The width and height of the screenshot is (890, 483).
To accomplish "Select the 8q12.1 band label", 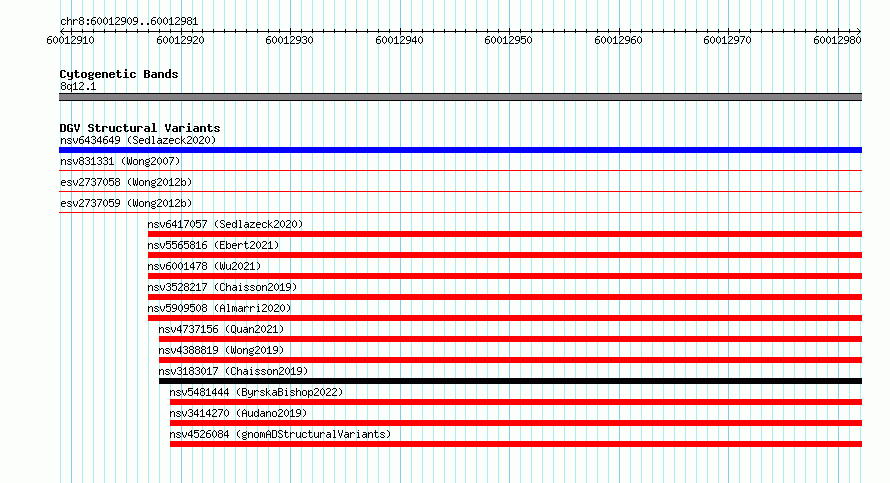I will [78, 86].
